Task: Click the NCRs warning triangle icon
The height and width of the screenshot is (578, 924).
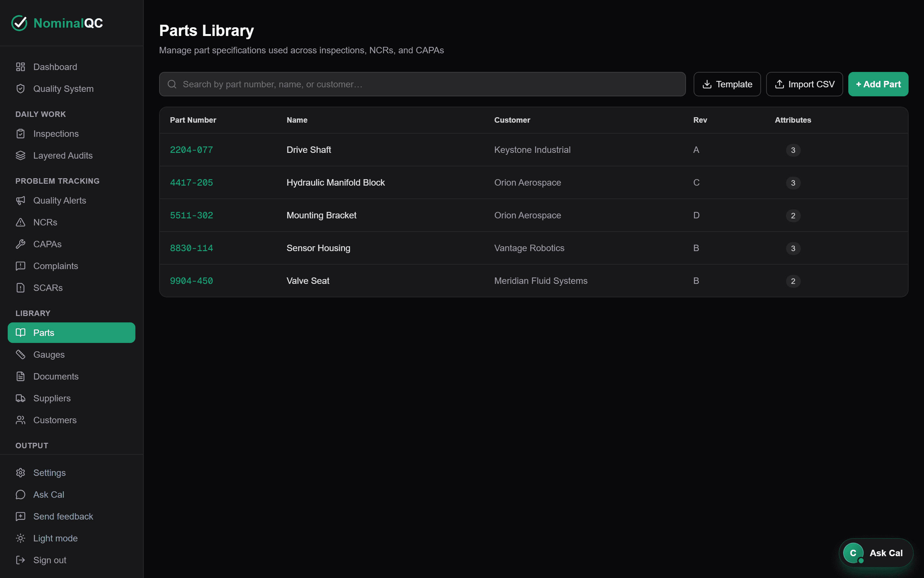Action: point(21,222)
